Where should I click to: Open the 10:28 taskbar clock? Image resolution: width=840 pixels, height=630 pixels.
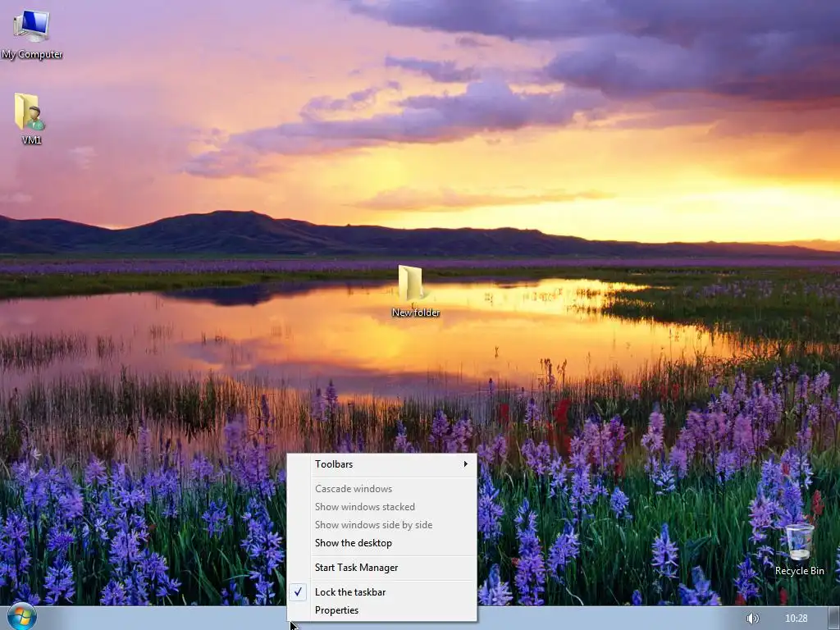pos(796,619)
